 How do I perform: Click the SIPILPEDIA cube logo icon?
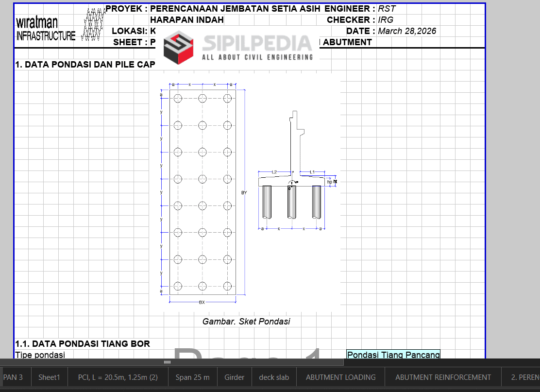(178, 47)
